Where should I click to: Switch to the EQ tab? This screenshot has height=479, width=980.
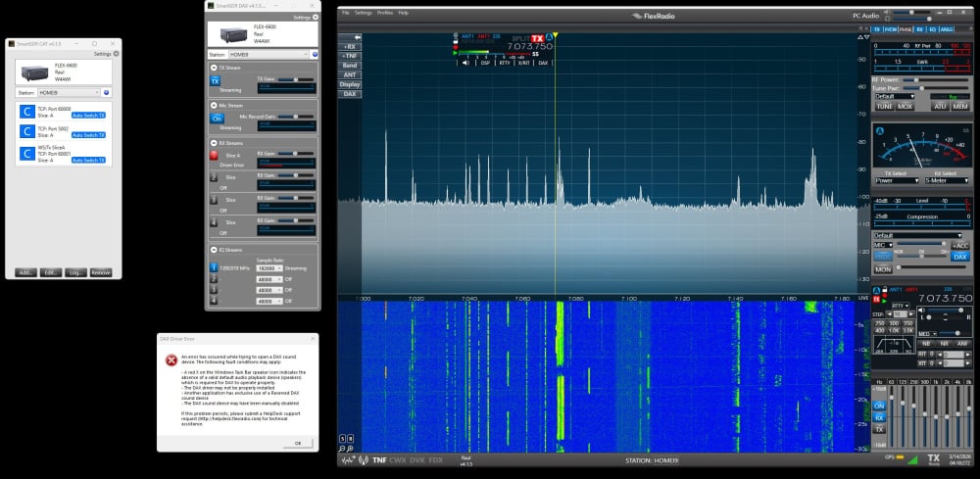932,29
